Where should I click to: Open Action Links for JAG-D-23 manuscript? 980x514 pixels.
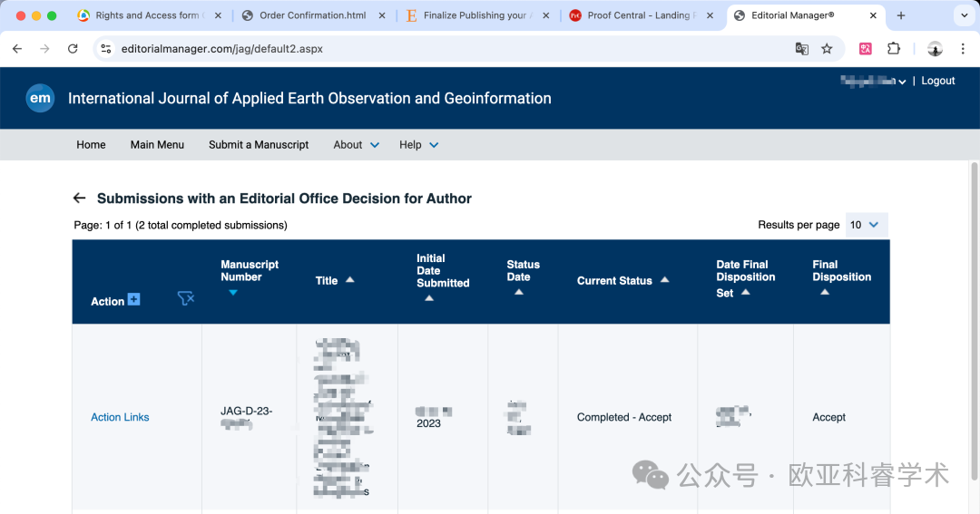pyautogui.click(x=120, y=417)
